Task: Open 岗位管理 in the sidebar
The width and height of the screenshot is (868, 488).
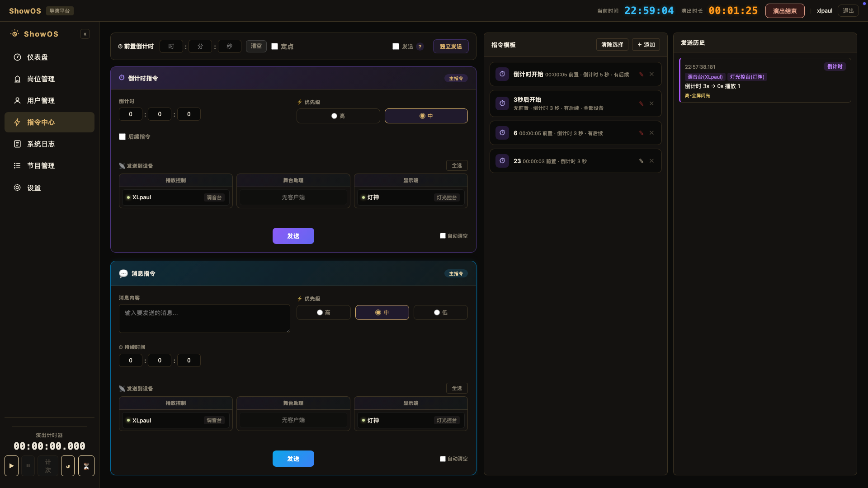Action: tap(49, 79)
